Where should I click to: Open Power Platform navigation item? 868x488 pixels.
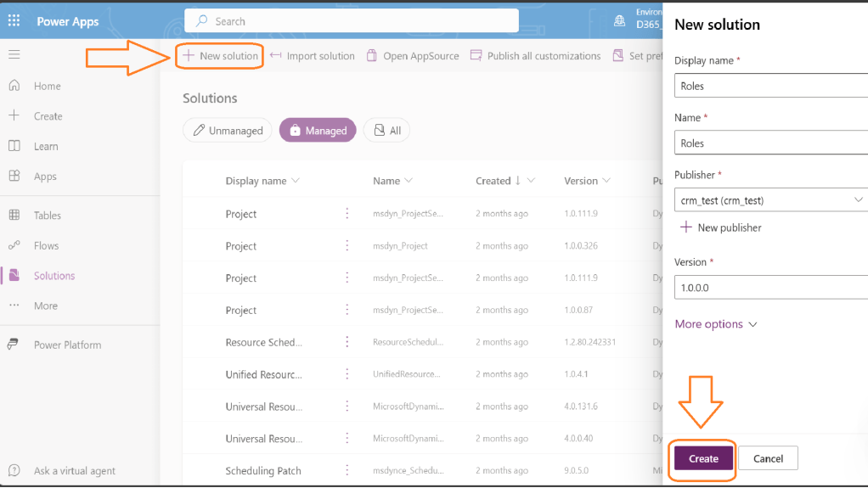pos(68,345)
